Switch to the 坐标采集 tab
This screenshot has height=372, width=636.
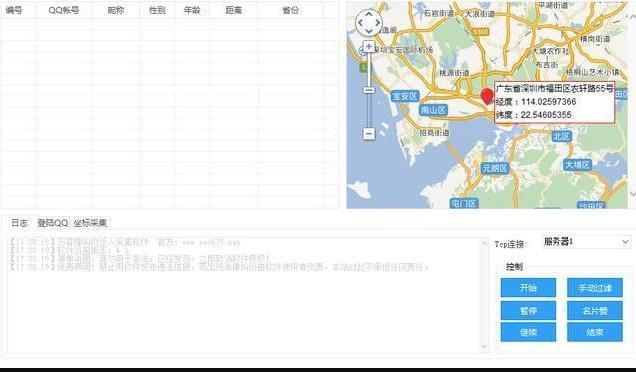(x=90, y=223)
